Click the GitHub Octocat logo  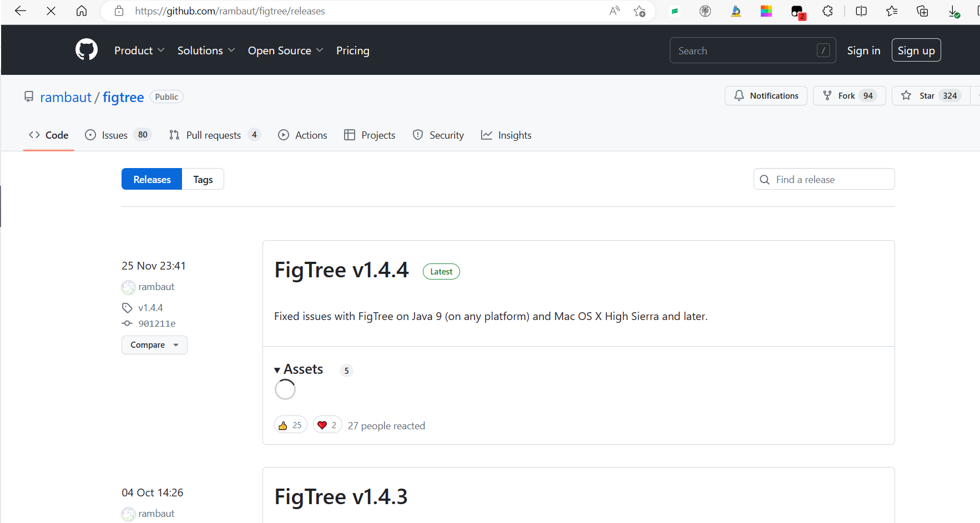point(87,50)
